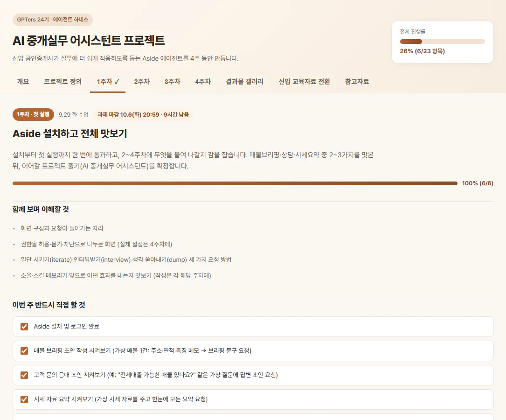Select the 1주차 tab
Viewport: 506px width, 420px height.
point(107,82)
